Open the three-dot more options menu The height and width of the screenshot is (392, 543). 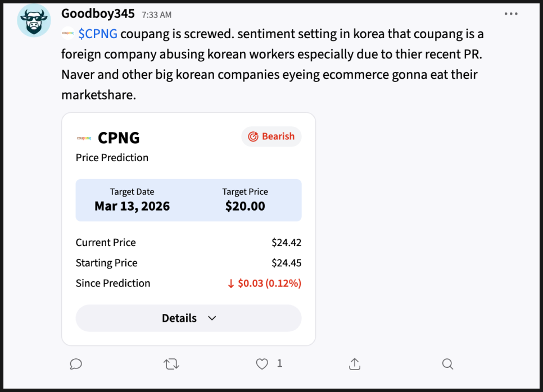tap(511, 14)
